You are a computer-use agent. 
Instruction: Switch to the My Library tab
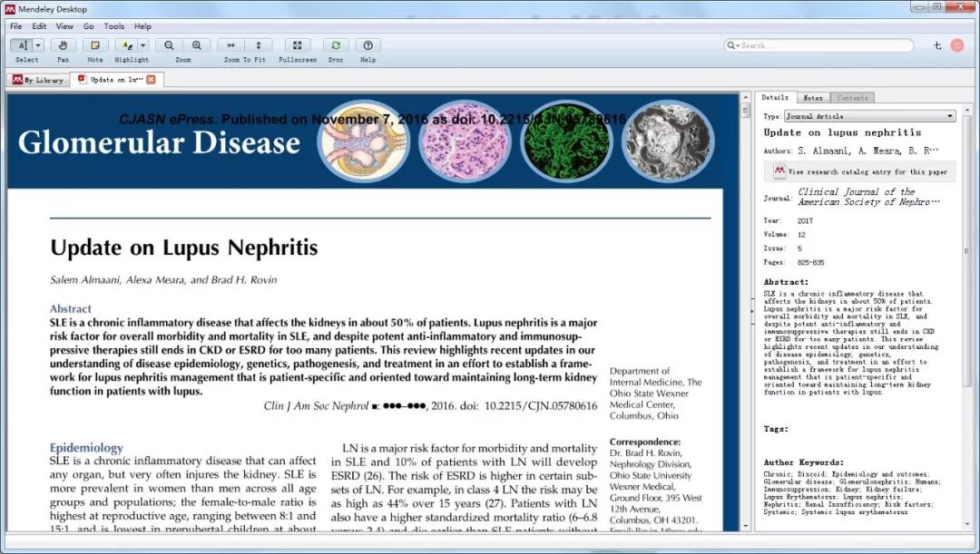pyautogui.click(x=38, y=79)
